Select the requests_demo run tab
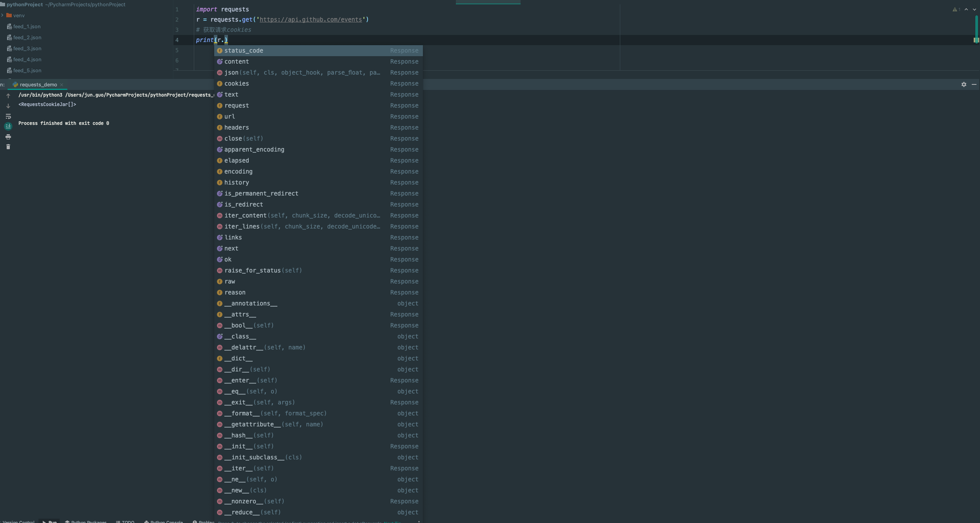The width and height of the screenshot is (980, 523). 38,85
